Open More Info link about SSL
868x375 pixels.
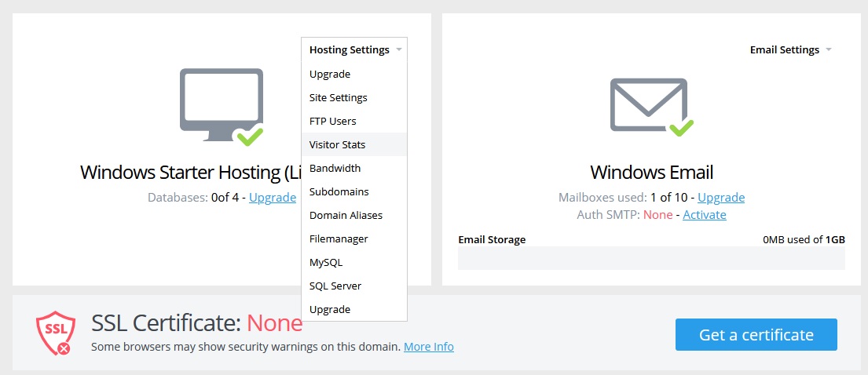pos(428,347)
